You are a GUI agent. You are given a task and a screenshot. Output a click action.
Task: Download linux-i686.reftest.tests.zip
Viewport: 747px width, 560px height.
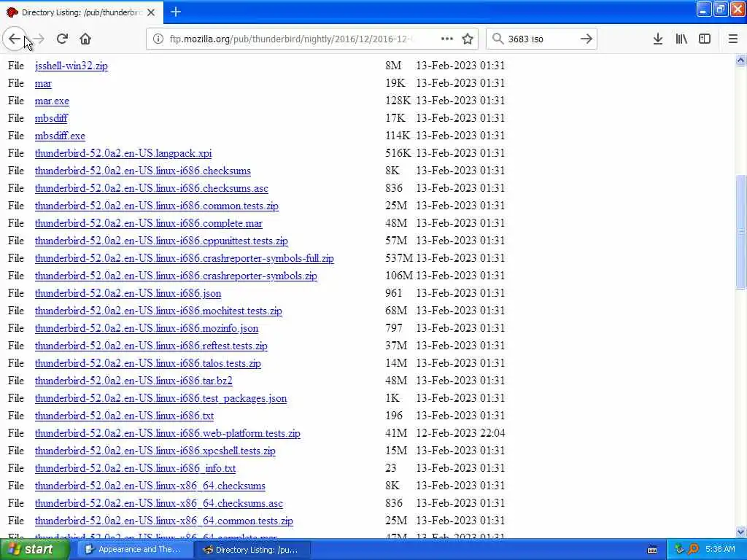point(151,346)
